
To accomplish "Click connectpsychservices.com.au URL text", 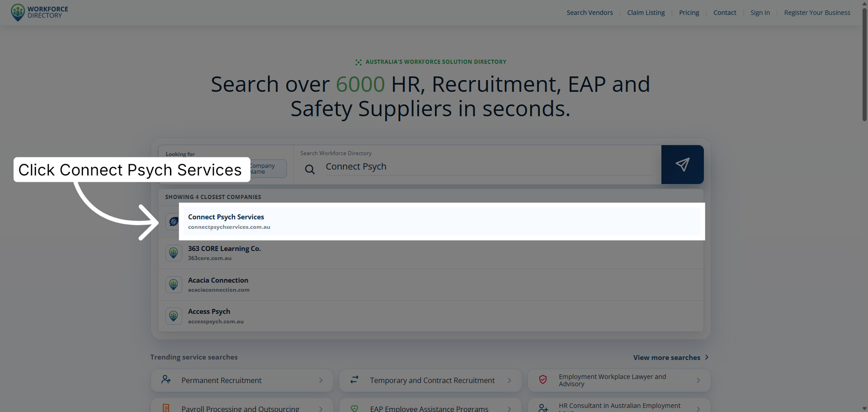I will (229, 227).
